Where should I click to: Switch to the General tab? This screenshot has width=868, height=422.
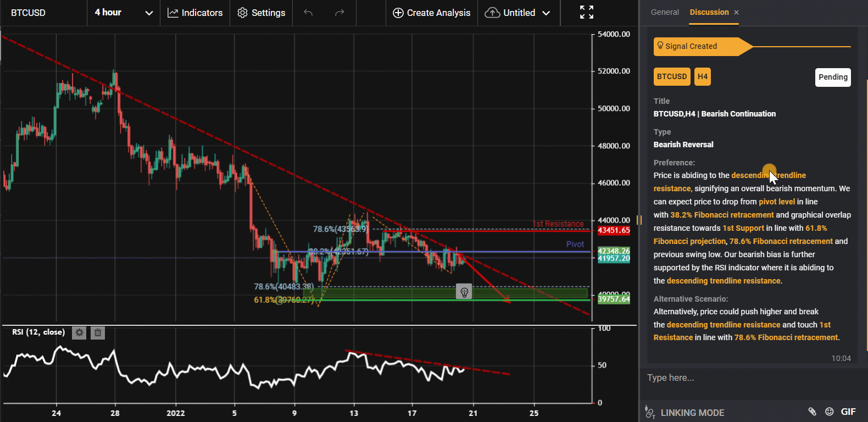665,12
